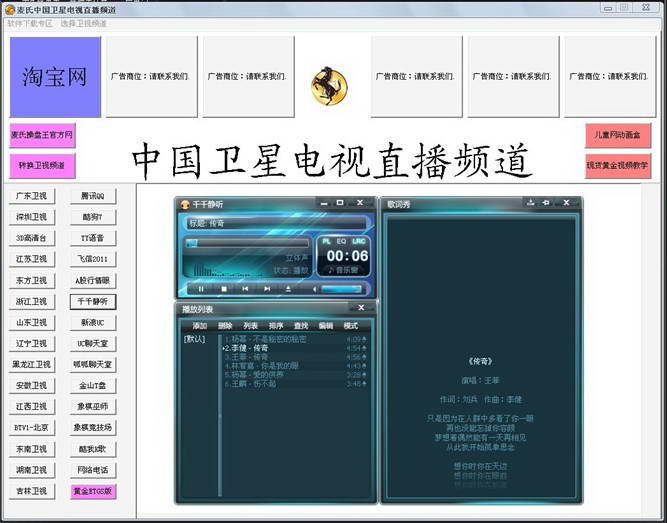The width and height of the screenshot is (667, 523).
Task: Open the 现货黄金视频教学 button
Action: (618, 166)
